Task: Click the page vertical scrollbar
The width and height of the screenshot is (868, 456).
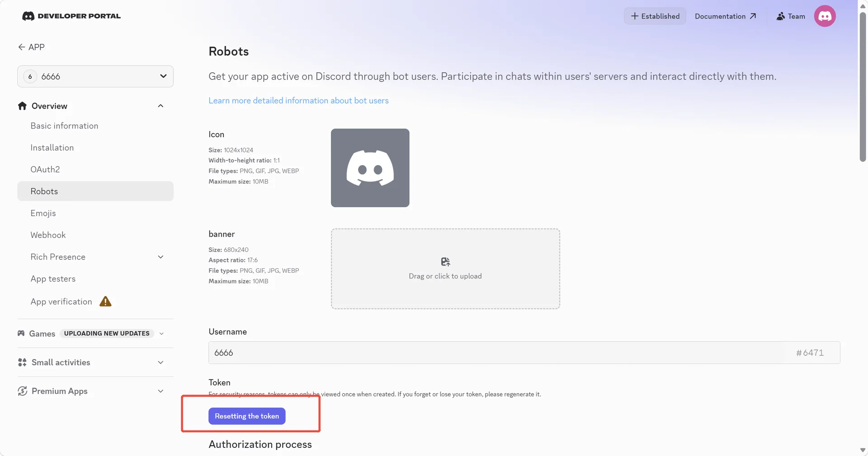Action: (x=863, y=86)
